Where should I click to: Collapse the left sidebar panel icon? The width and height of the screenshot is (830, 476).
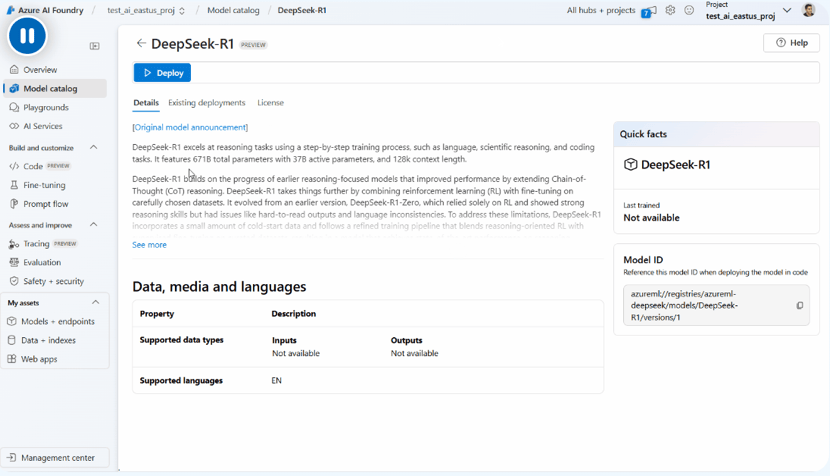95,46
